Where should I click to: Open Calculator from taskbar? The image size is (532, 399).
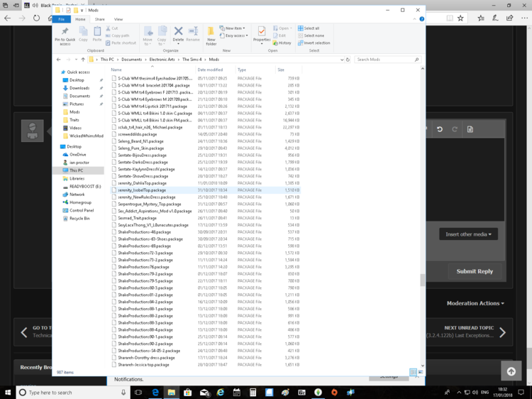coord(253,393)
